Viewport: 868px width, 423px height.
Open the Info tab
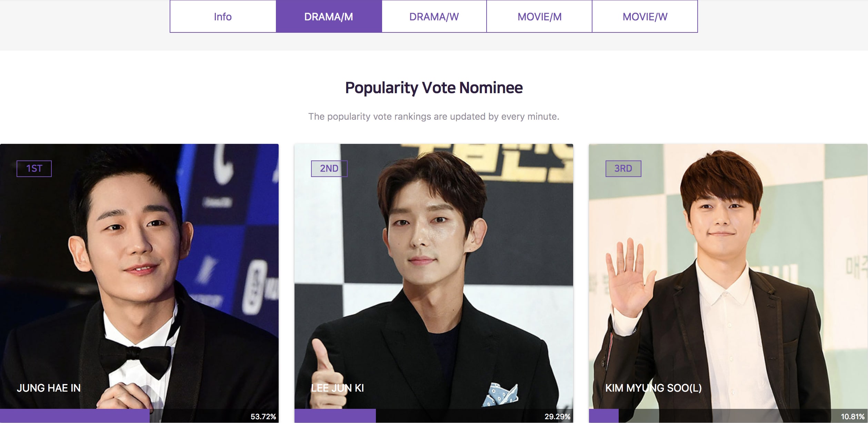(223, 17)
